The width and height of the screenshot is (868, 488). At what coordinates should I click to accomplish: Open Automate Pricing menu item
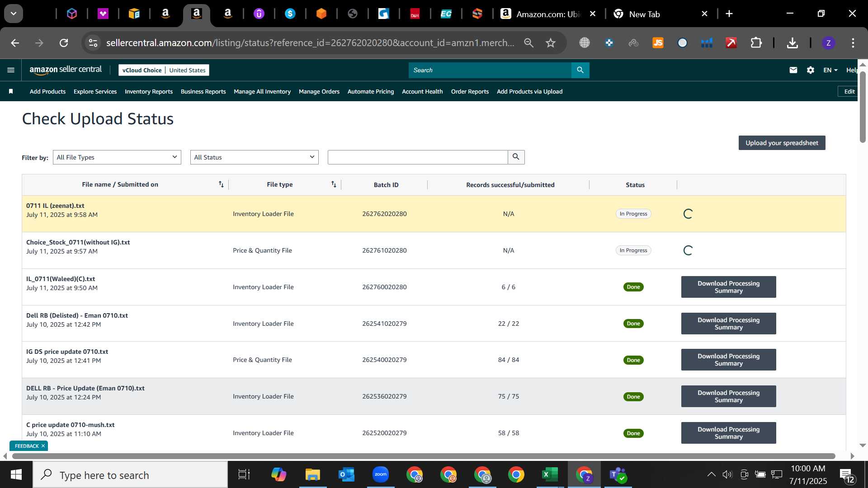(371, 91)
